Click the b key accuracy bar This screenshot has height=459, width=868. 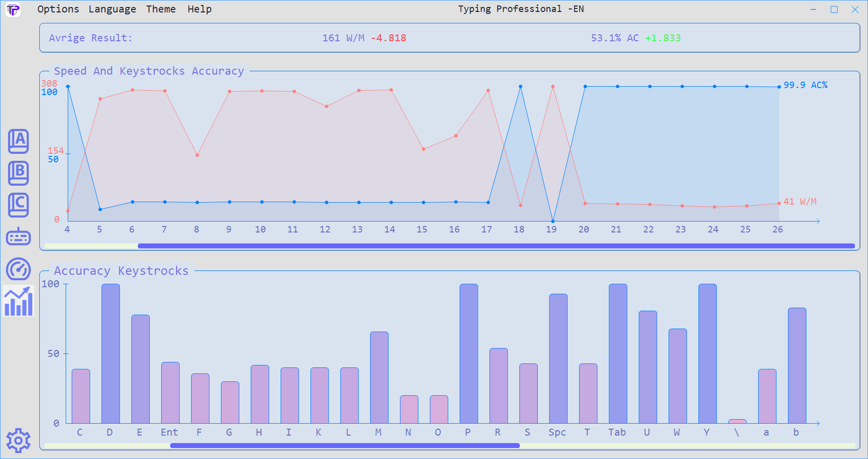(797, 365)
